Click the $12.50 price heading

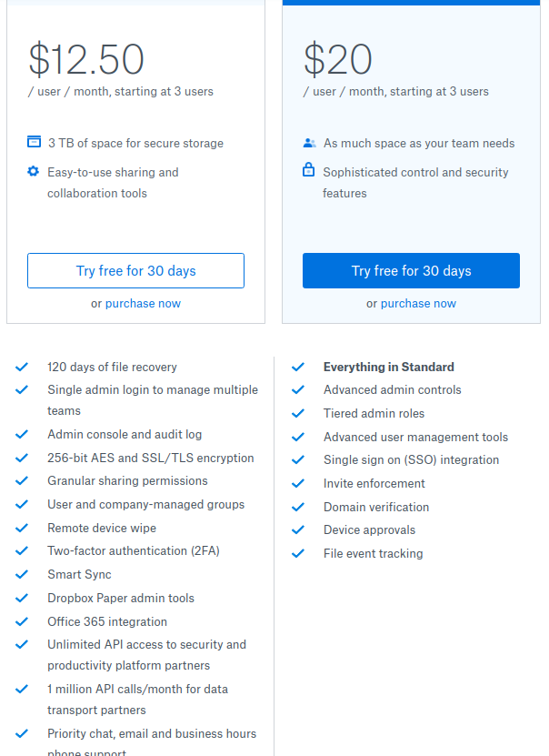coord(86,60)
